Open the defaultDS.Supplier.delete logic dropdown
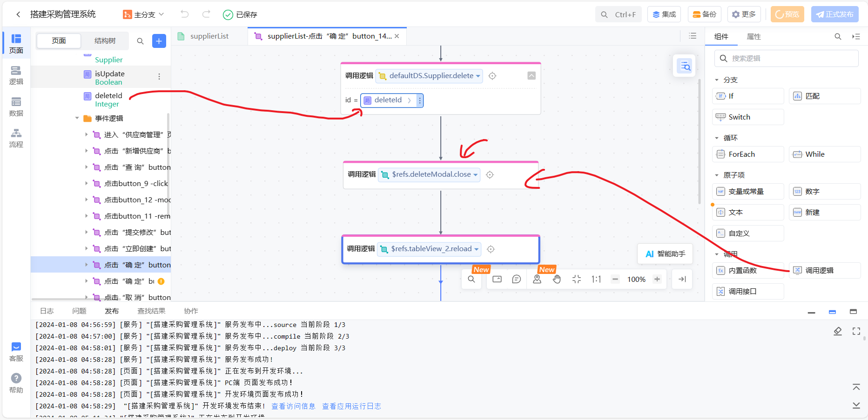 pyautogui.click(x=429, y=76)
